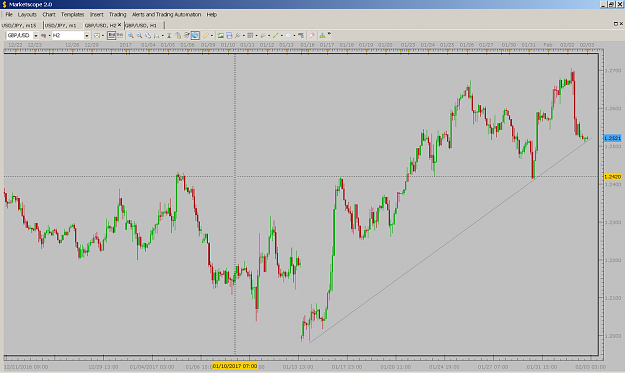The width and height of the screenshot is (625, 373).
Task: Click the blue 1.2521 current price label
Action: click(x=612, y=138)
